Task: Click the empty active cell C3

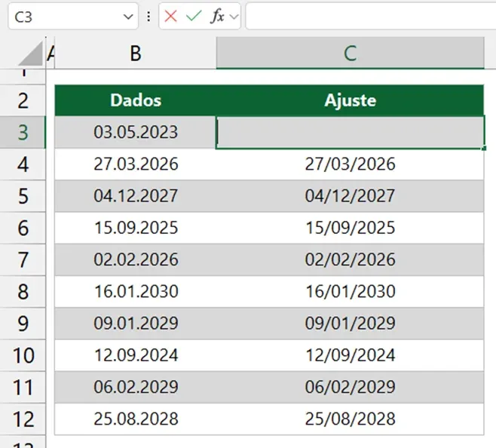Action: click(351, 132)
